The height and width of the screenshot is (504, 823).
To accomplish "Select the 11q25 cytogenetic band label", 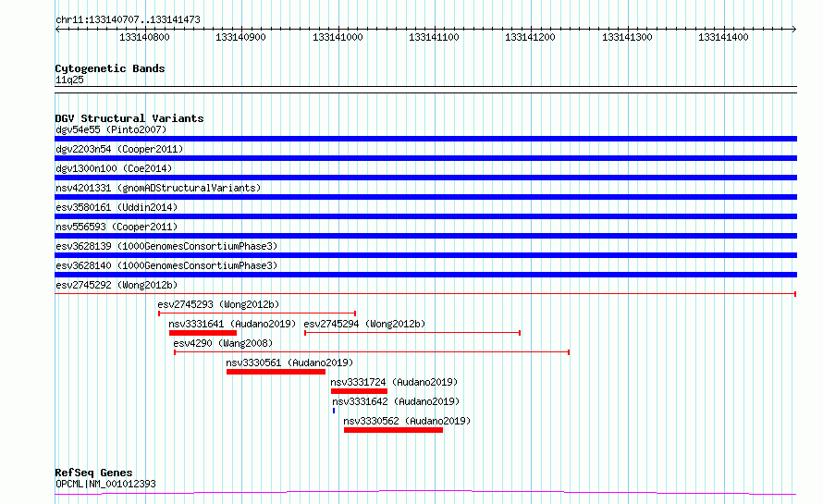I will [x=69, y=80].
